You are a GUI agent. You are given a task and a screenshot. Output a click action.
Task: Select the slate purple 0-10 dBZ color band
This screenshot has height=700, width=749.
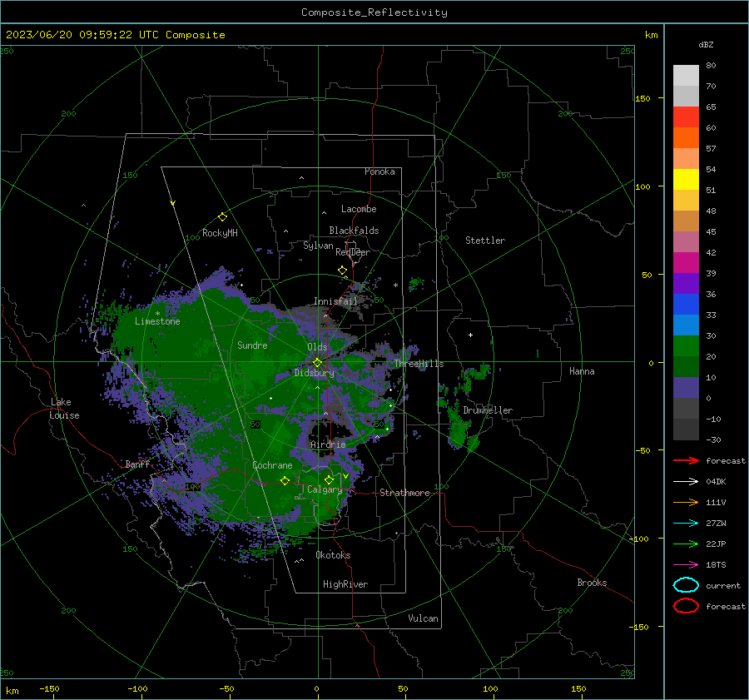click(x=686, y=388)
